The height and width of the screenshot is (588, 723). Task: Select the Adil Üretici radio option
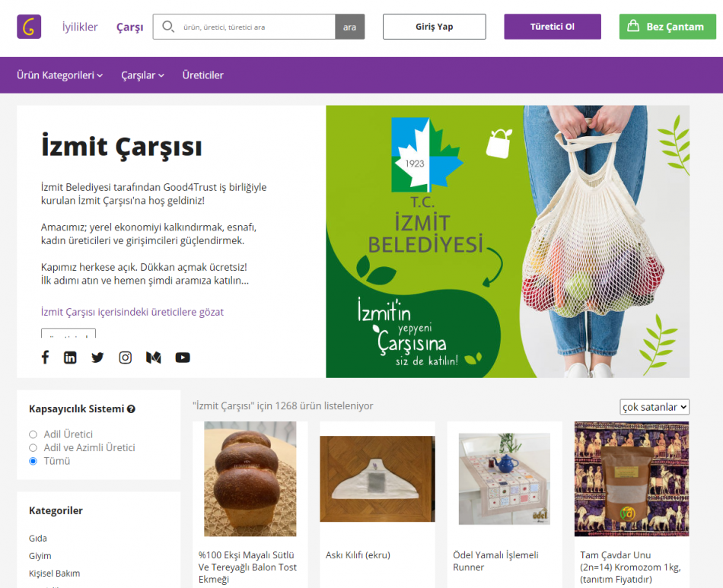[33, 434]
